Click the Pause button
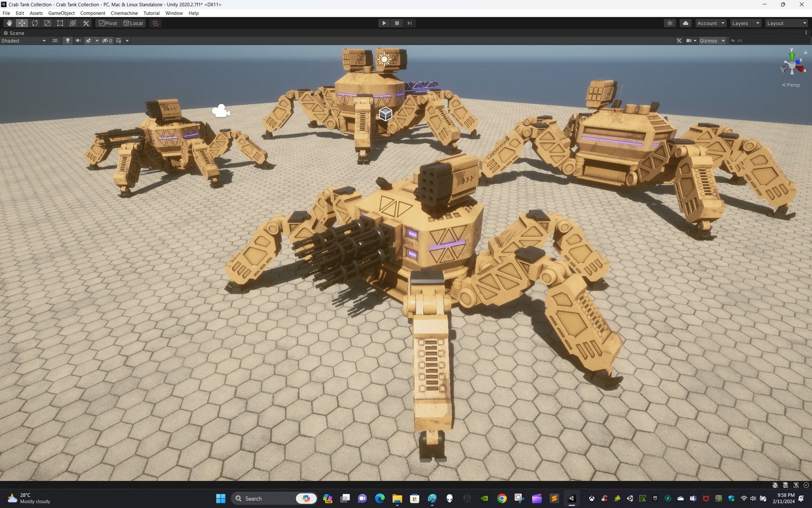Screen dimensions: 812x508 pyautogui.click(x=397, y=23)
